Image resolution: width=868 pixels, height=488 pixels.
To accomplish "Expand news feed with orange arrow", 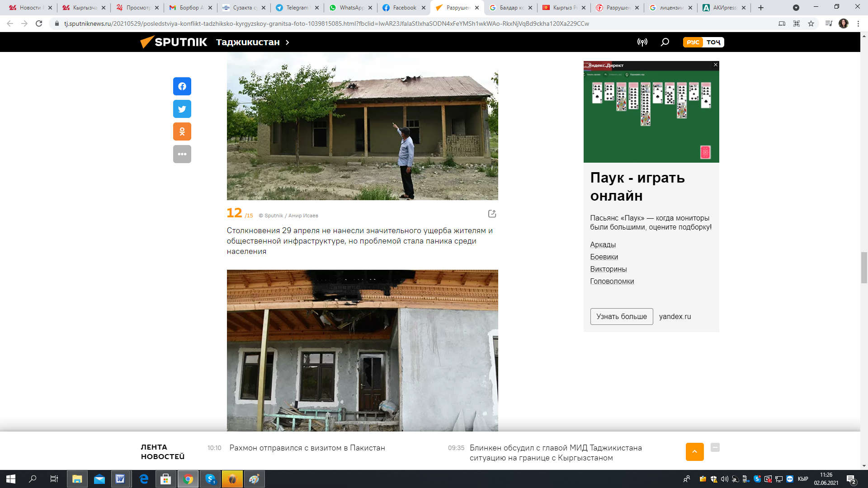I will [694, 451].
